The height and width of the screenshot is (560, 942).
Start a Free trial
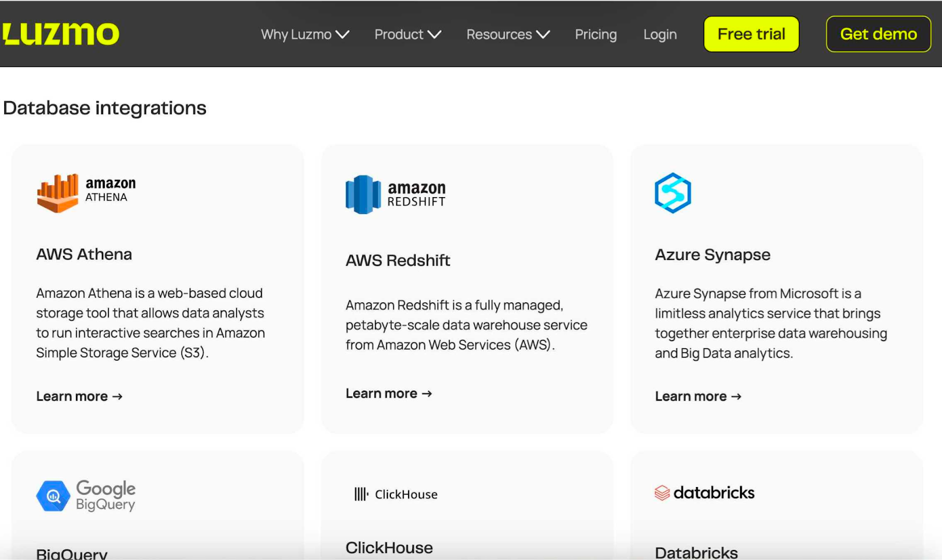(750, 34)
